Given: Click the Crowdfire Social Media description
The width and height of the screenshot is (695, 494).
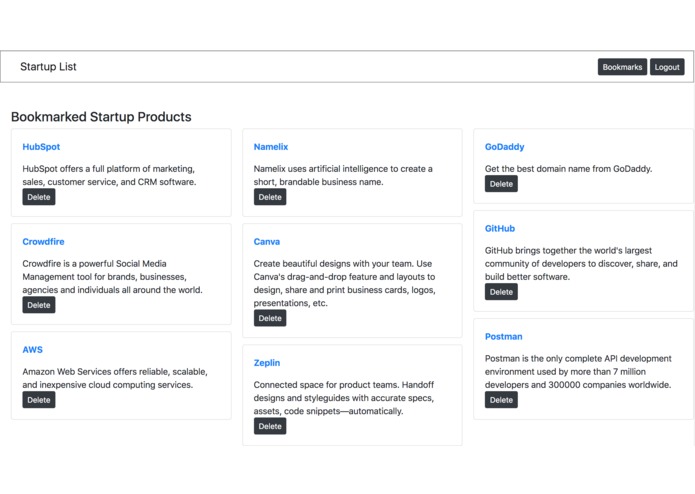Looking at the screenshot, I should (x=113, y=277).
